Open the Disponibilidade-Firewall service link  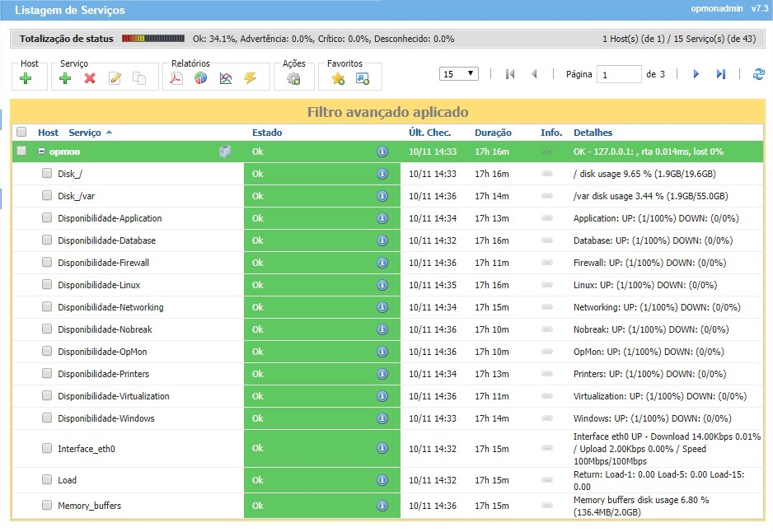pos(103,263)
